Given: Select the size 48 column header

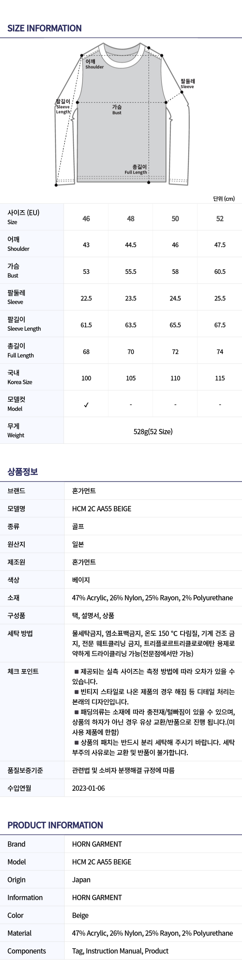Looking at the screenshot, I should point(131,218).
